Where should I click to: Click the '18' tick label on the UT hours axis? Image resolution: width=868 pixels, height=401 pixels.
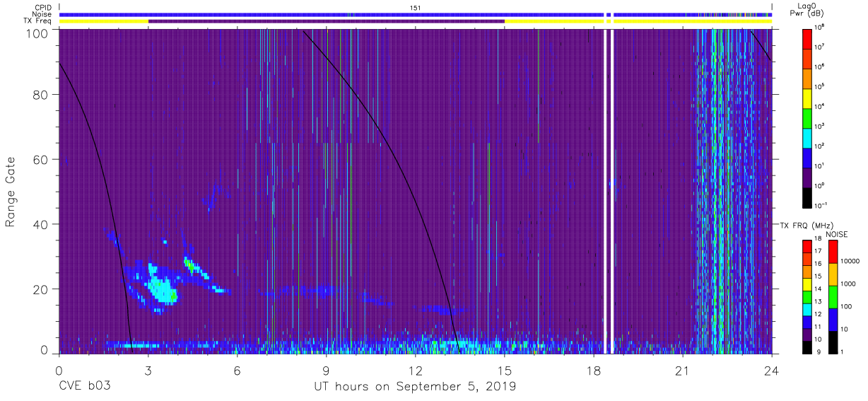[594, 369]
